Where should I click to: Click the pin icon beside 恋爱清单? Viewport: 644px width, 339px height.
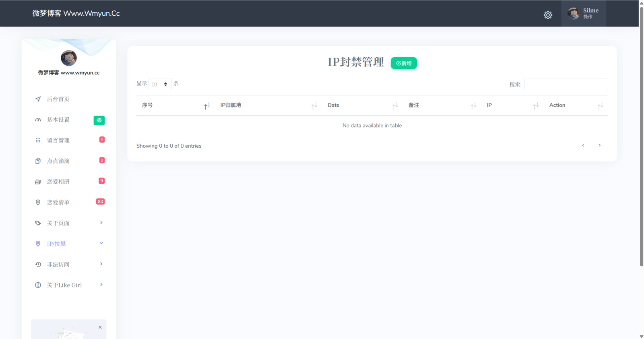coord(38,203)
